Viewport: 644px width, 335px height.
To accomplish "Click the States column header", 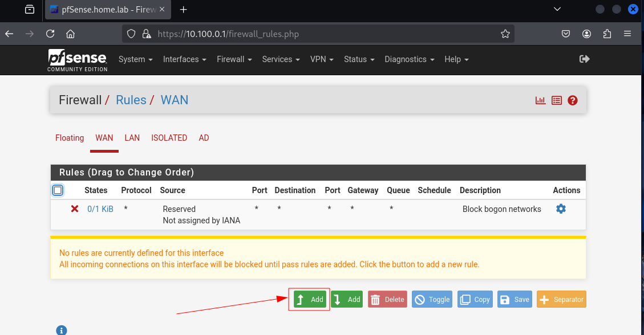I will tap(96, 190).
